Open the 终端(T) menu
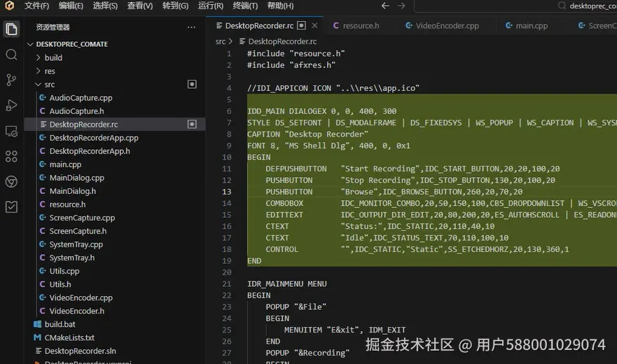The image size is (617, 364). click(x=245, y=6)
